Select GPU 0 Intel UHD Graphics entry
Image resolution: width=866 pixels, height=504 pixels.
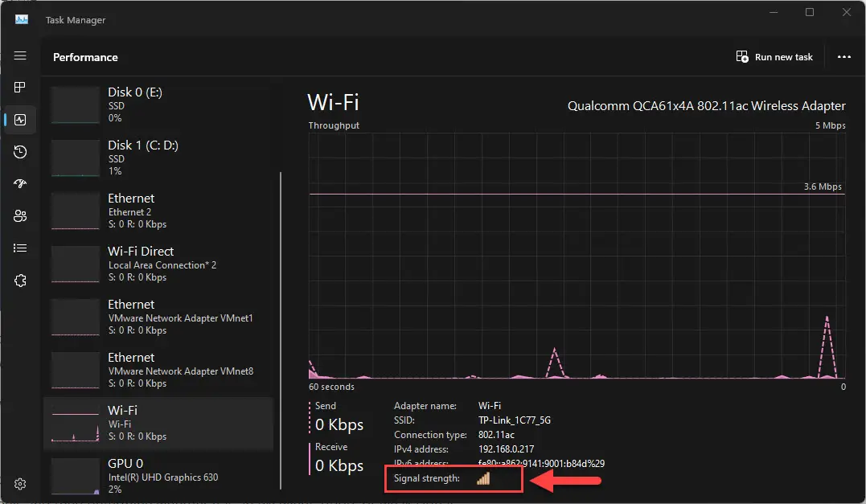158,476
